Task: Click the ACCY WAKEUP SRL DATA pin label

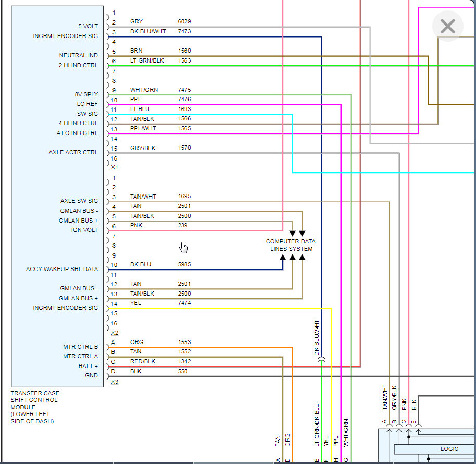Action: click(x=62, y=269)
